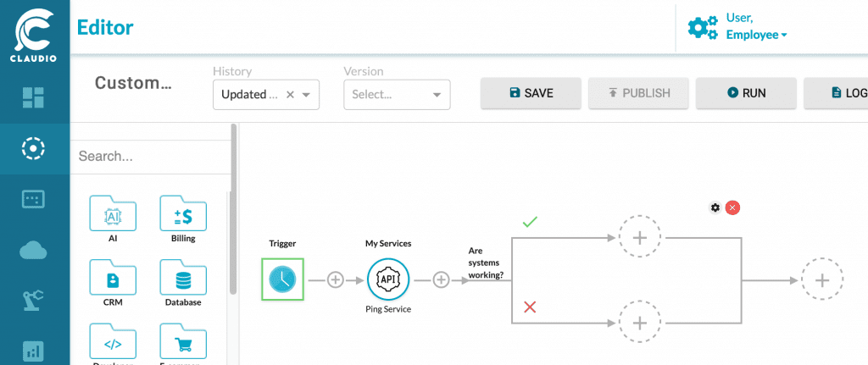Open the CRM folder
Screen dimensions: 868x365
tap(113, 278)
